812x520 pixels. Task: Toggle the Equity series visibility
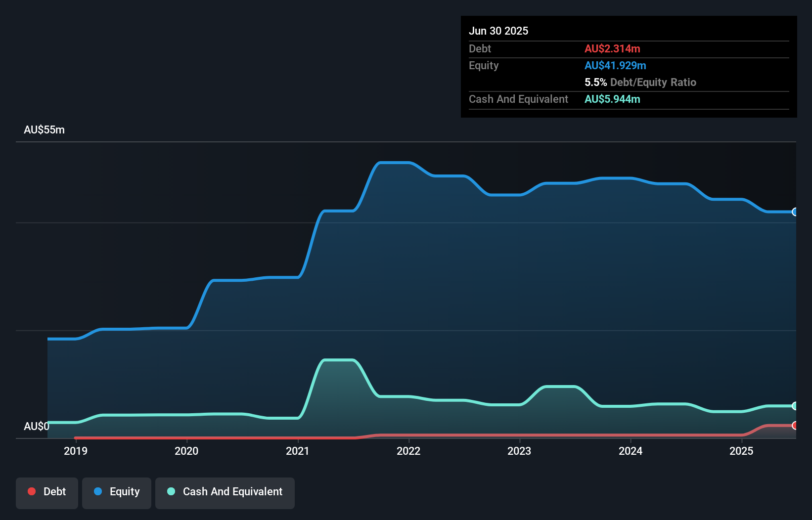[x=116, y=493]
